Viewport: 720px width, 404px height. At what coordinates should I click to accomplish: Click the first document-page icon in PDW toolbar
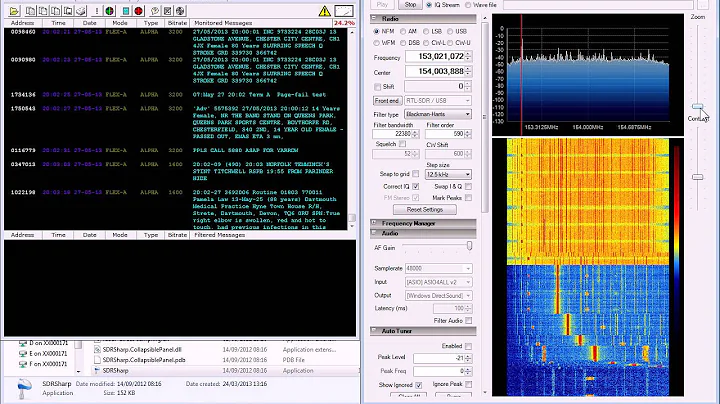tap(30, 11)
